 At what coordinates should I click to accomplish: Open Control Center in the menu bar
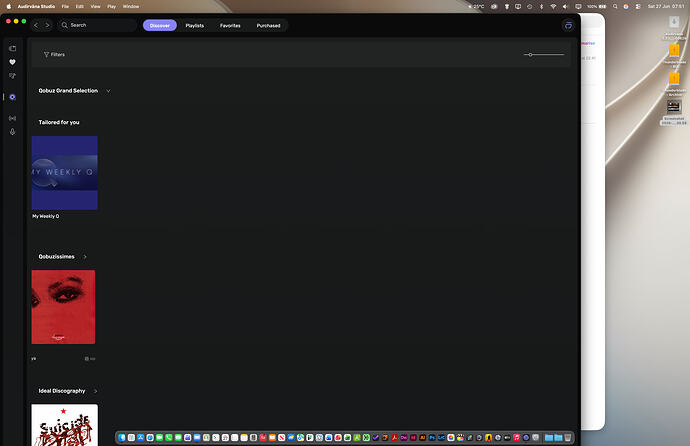638,7
